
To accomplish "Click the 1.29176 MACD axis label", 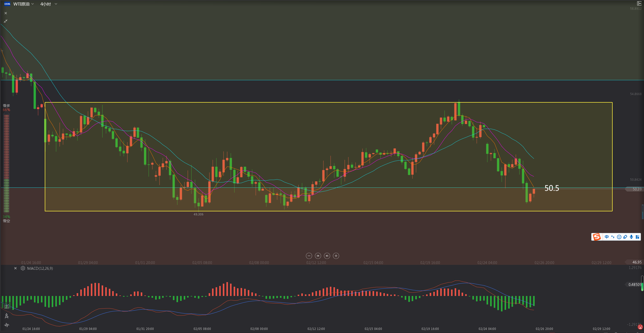I will click(635, 268).
